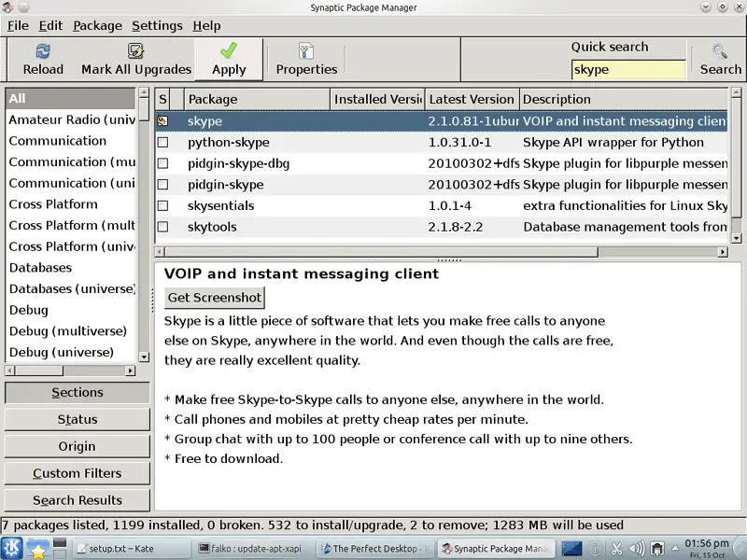Toggle the python-skype package checkbox

click(162, 143)
